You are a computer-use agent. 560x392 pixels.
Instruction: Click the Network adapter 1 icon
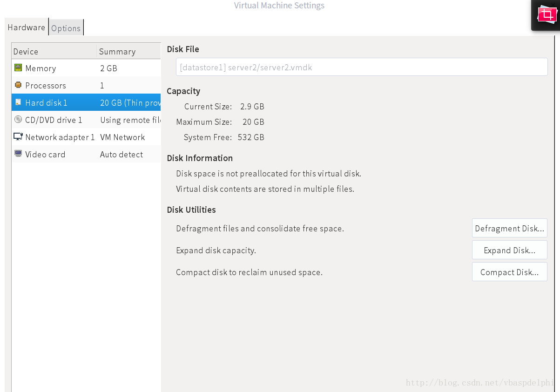pyautogui.click(x=18, y=137)
